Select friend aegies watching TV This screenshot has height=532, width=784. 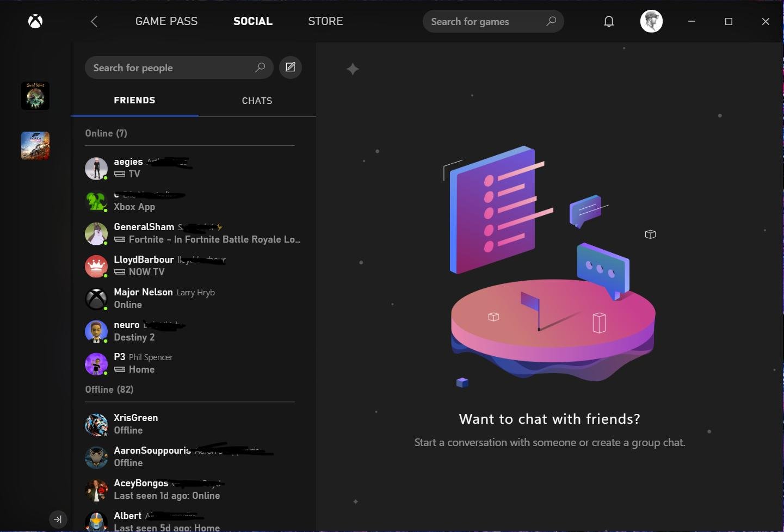pyautogui.click(x=193, y=168)
